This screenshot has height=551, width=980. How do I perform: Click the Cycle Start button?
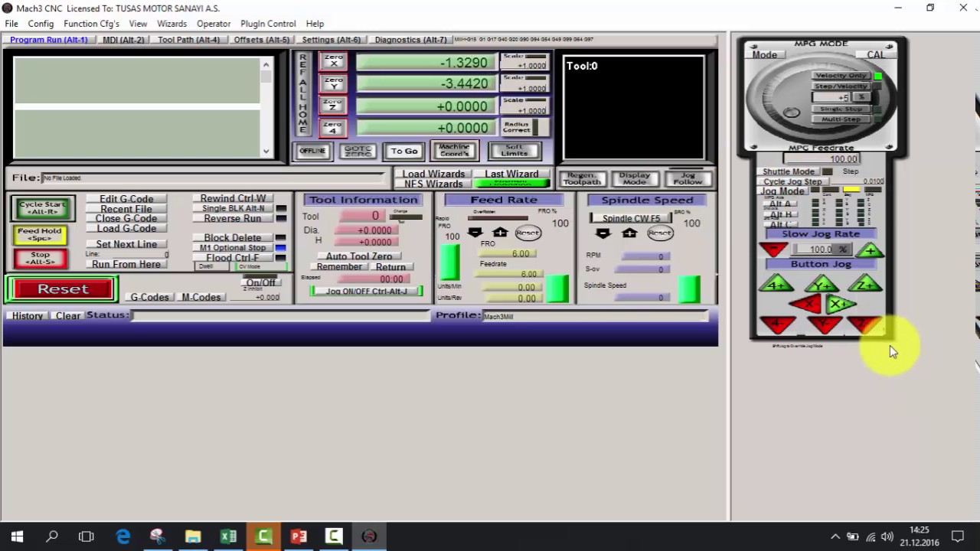pyautogui.click(x=42, y=207)
